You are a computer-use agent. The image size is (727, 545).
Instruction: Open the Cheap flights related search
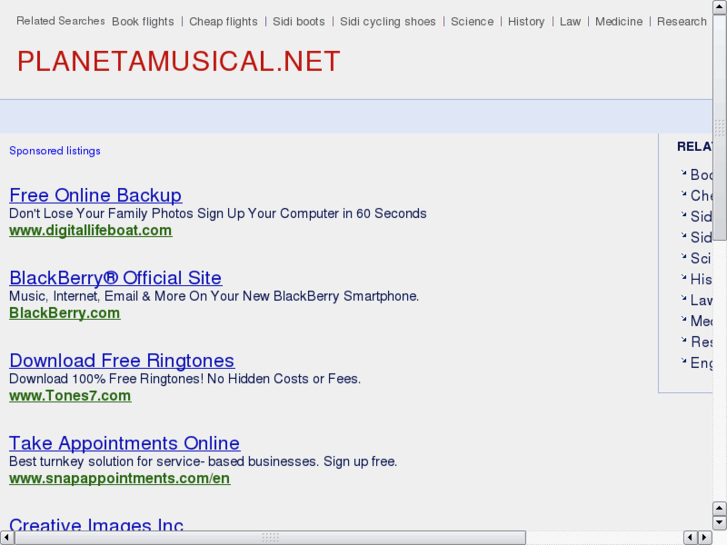coord(223,22)
